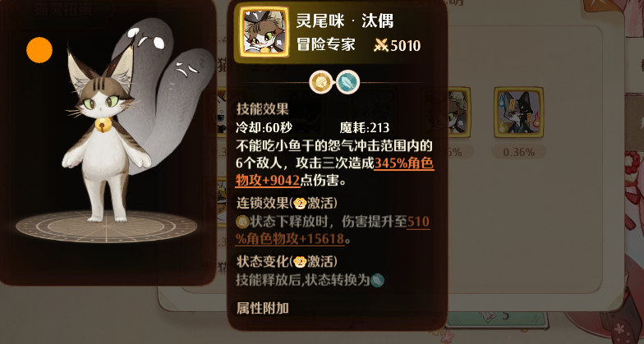Open the 345%角色物攻+9042 damage link
The height and width of the screenshot is (344, 644).
[334, 172]
